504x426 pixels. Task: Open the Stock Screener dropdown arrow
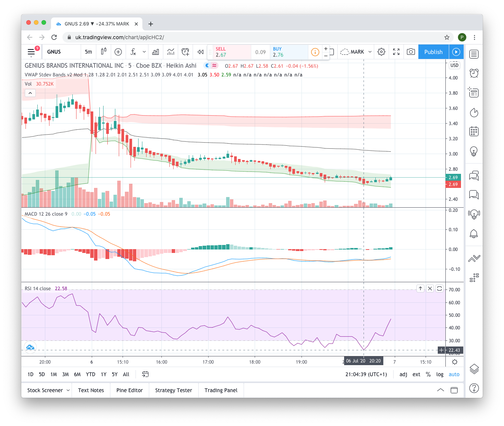click(68, 390)
